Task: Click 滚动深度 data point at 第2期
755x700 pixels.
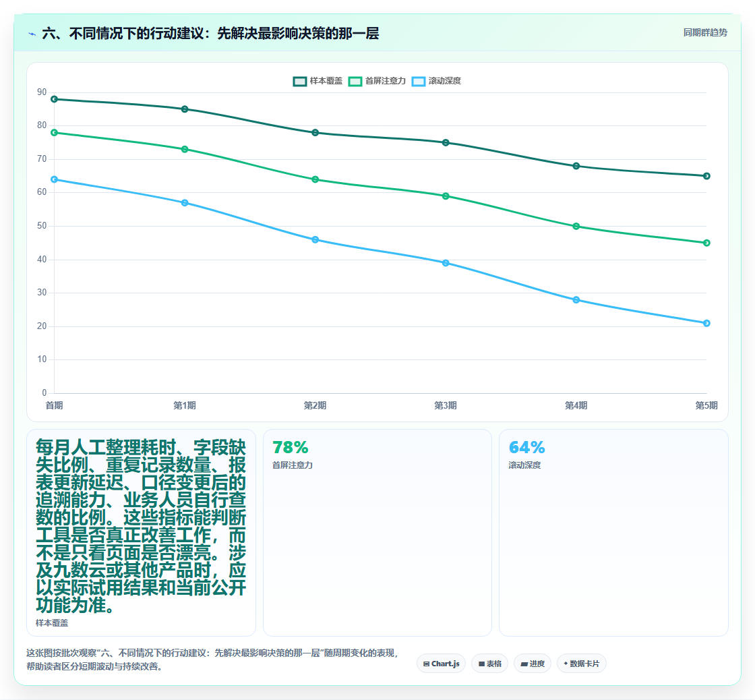Action: click(315, 239)
